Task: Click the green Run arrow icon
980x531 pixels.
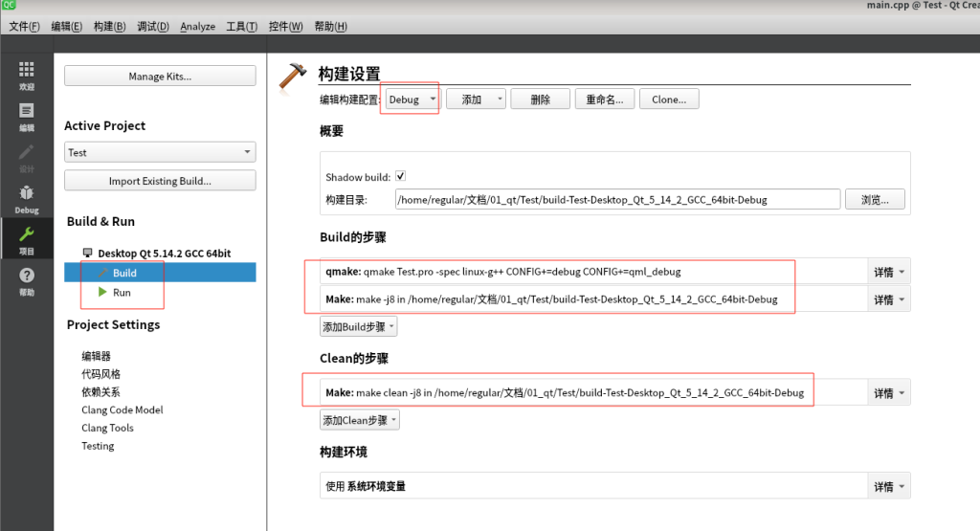Action: coord(102,292)
